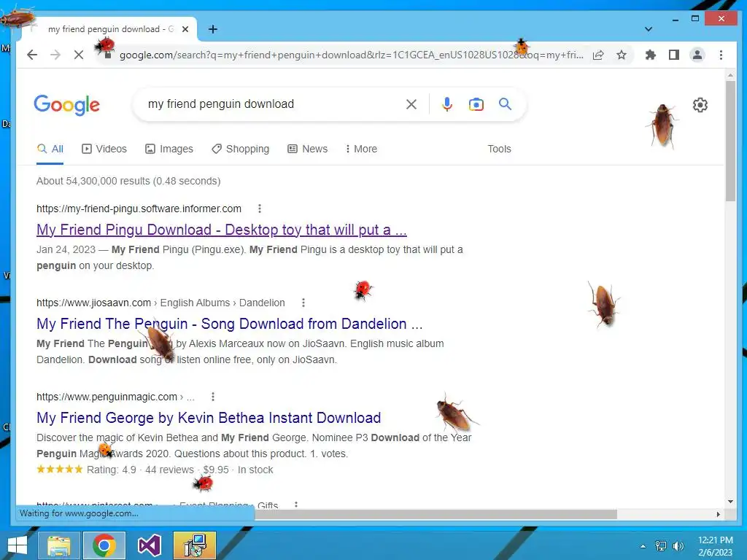Open the network tray icon
Screen dimensions: 747x560
tap(660, 546)
